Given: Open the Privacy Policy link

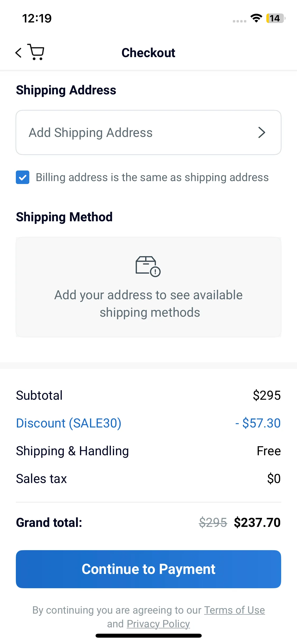Looking at the screenshot, I should (x=158, y=624).
